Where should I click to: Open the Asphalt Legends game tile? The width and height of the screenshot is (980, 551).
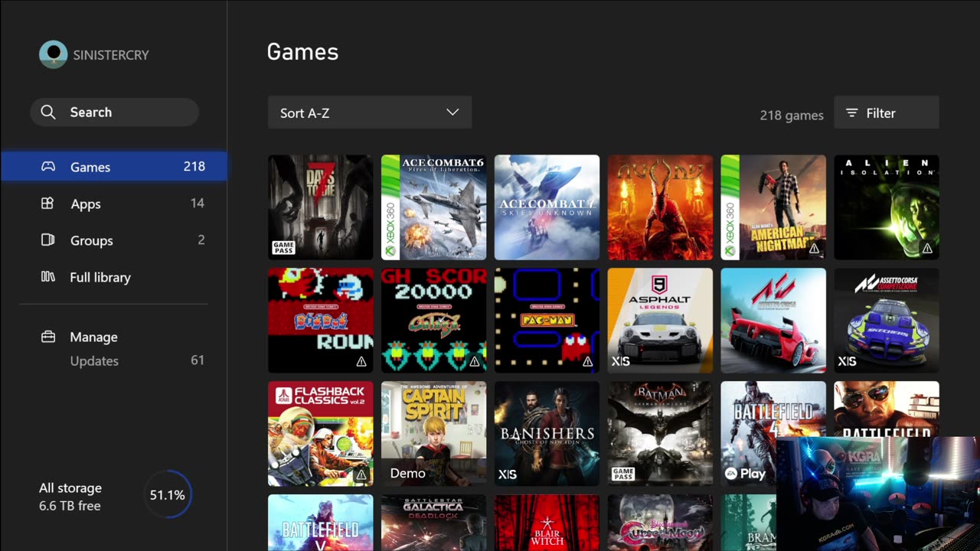[x=661, y=321]
